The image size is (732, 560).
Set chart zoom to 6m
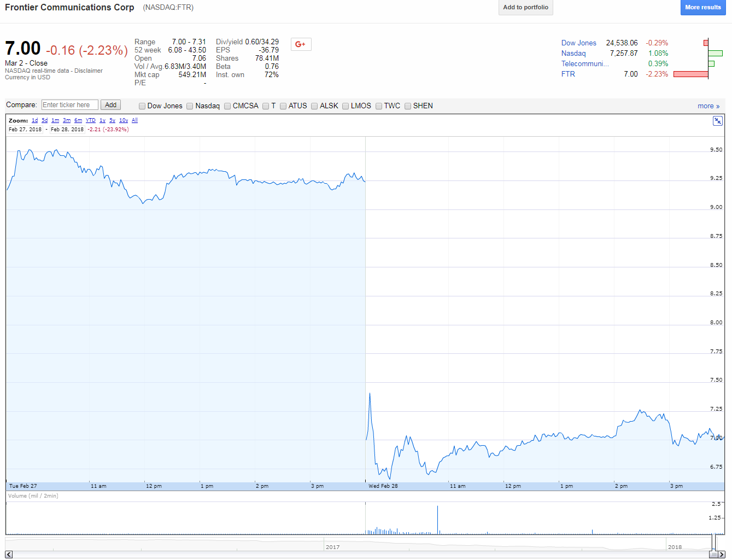78,120
